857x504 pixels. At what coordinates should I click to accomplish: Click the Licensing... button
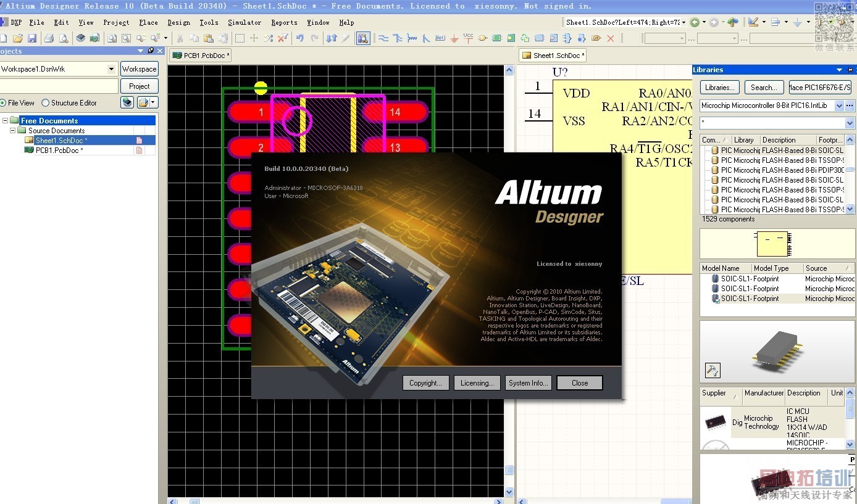(x=477, y=383)
